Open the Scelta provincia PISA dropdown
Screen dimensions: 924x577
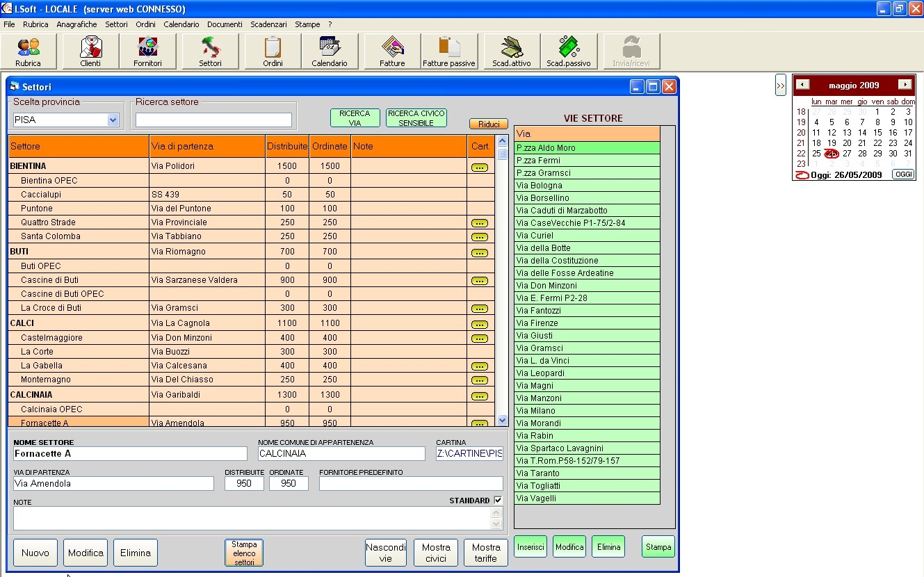[113, 120]
